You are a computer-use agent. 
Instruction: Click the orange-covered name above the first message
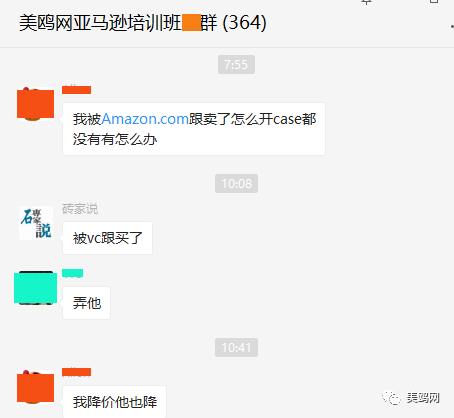click(76, 90)
